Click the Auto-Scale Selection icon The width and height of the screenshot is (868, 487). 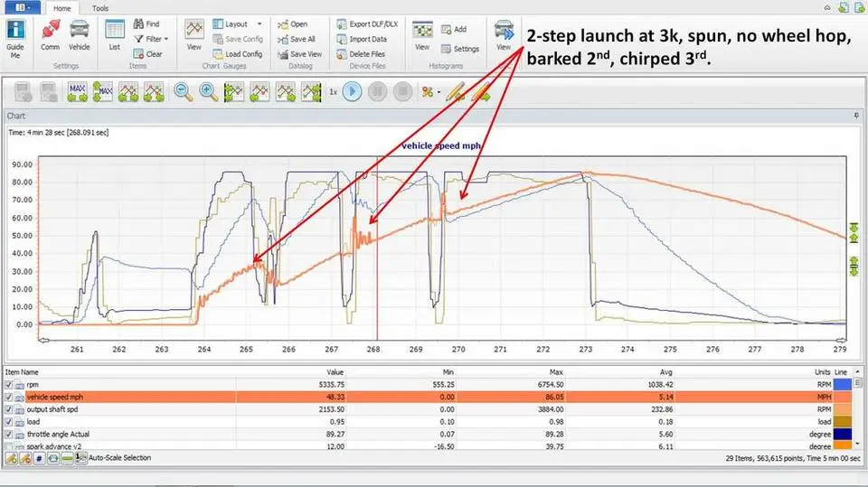coord(80,458)
